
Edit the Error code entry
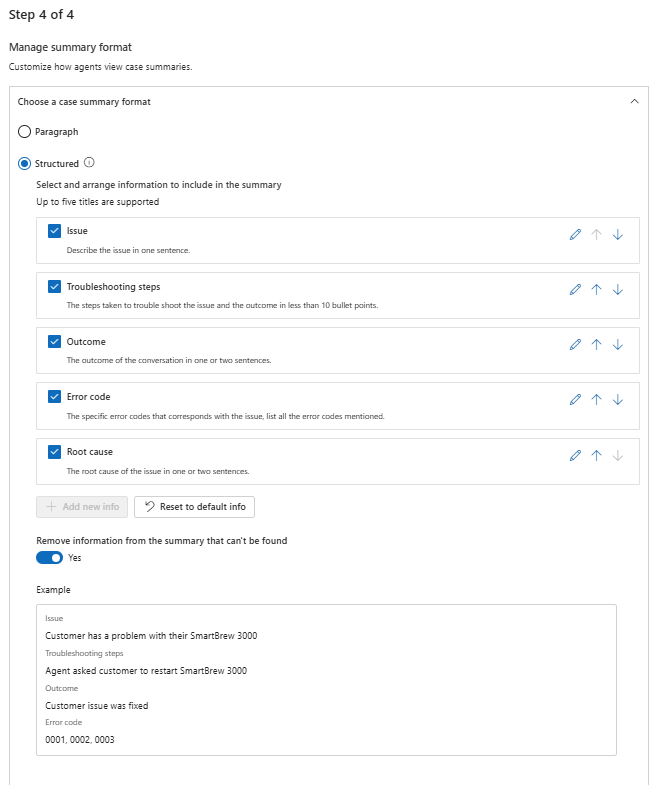tap(575, 400)
